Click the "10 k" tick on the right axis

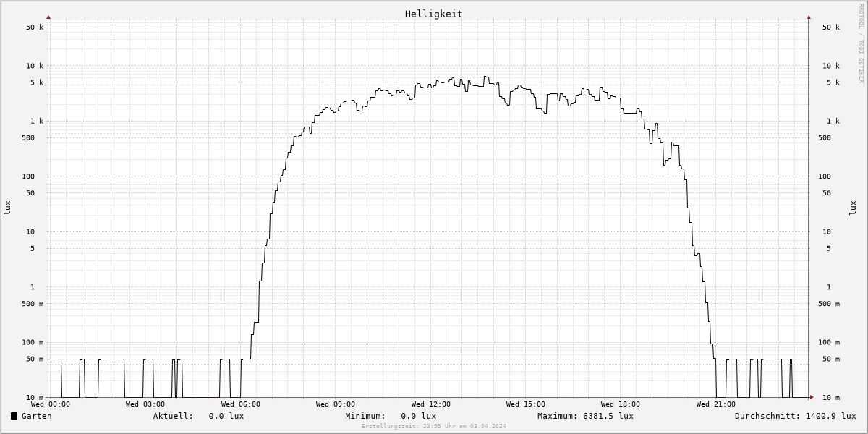831,66
